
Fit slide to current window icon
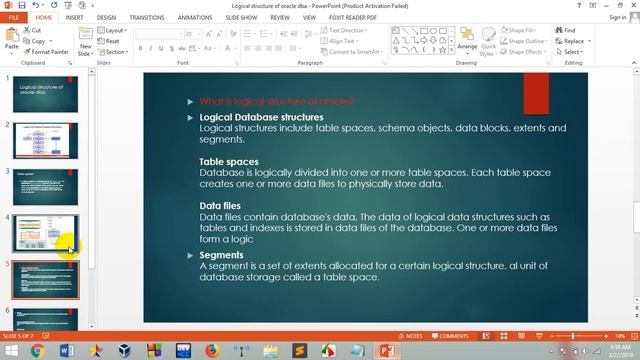634,336
